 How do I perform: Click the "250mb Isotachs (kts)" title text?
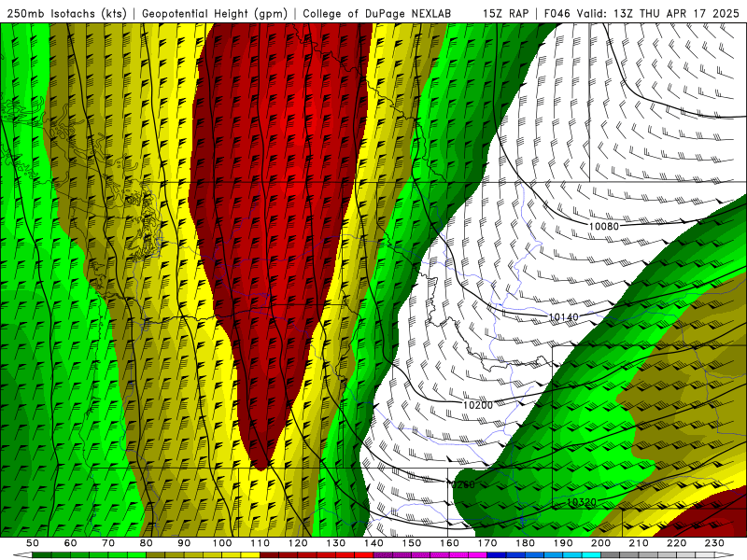pyautogui.click(x=66, y=14)
